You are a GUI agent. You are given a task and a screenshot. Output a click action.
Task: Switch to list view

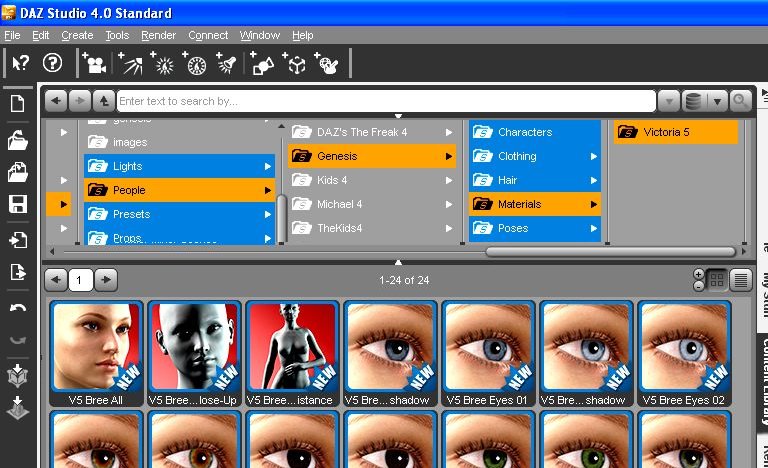[741, 280]
